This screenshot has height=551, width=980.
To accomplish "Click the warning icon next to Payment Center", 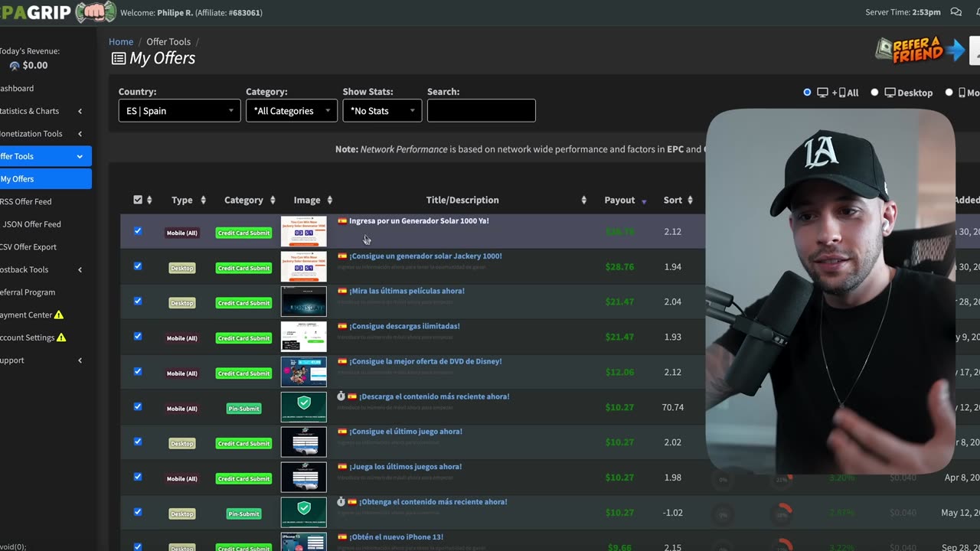I will click(x=59, y=315).
